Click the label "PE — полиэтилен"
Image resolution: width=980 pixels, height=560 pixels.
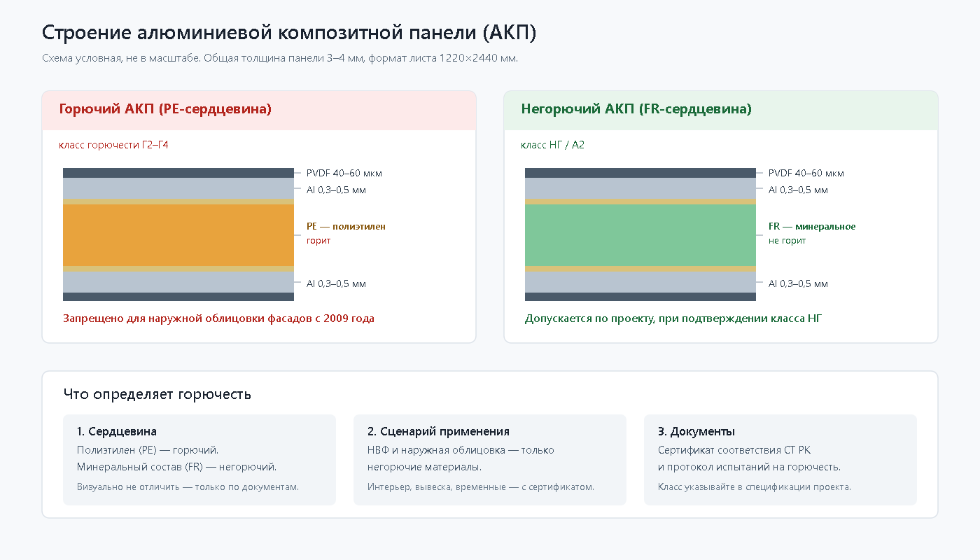pos(346,226)
